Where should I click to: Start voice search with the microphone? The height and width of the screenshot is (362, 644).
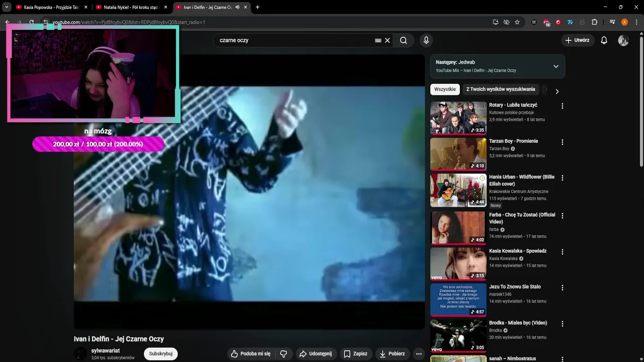(x=426, y=40)
